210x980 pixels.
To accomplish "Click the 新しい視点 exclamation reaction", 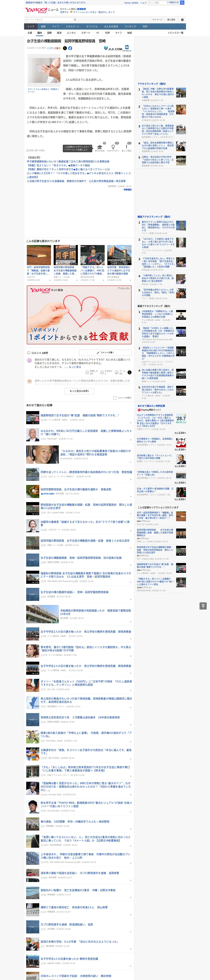I will click(127, 148).
